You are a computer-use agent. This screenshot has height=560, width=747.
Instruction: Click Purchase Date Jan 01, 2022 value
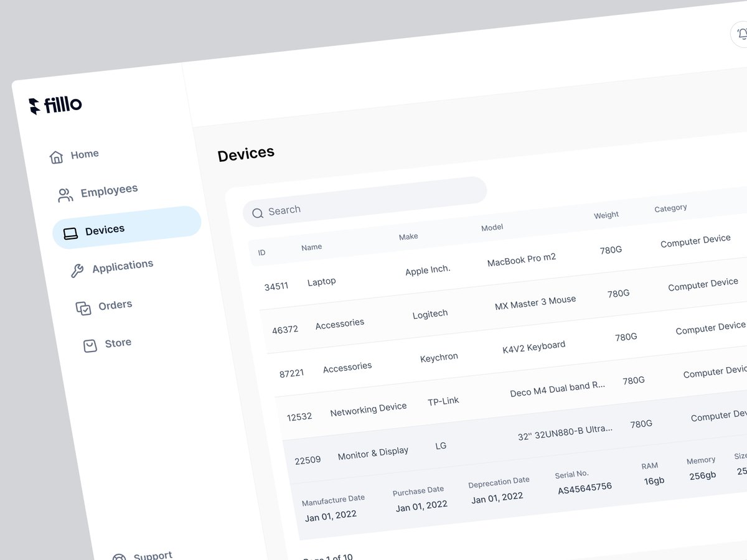[x=421, y=506]
